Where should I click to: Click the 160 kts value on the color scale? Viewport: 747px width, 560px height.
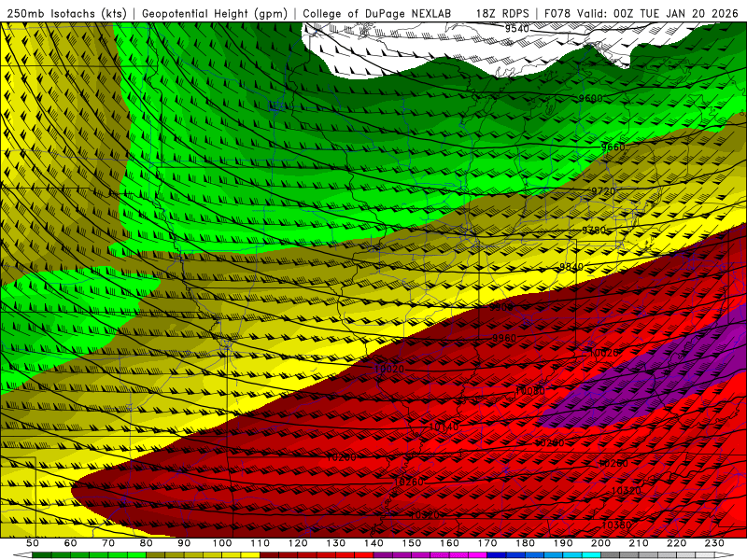(449, 543)
